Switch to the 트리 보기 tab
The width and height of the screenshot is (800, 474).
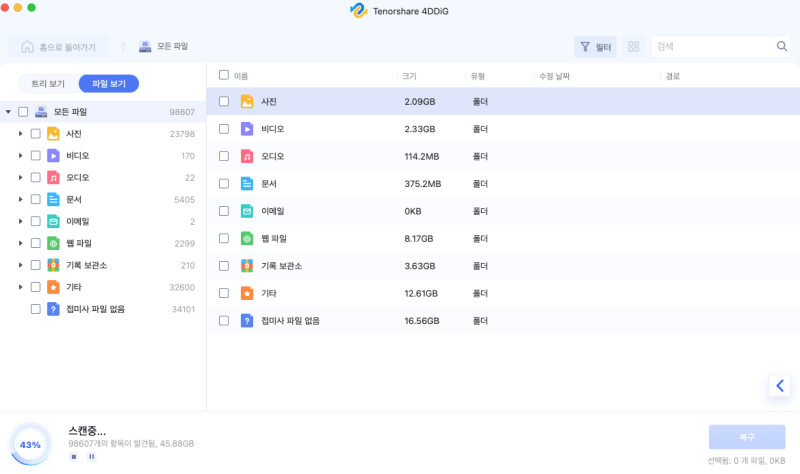point(48,84)
